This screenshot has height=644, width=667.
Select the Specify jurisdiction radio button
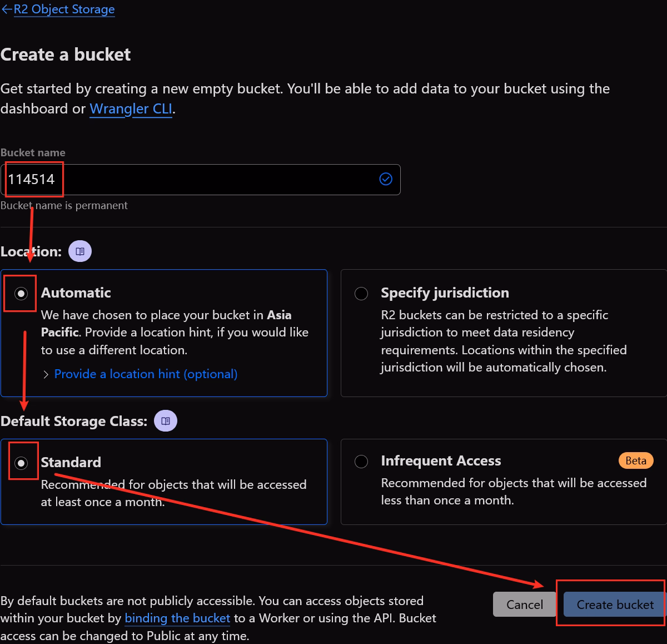click(361, 293)
